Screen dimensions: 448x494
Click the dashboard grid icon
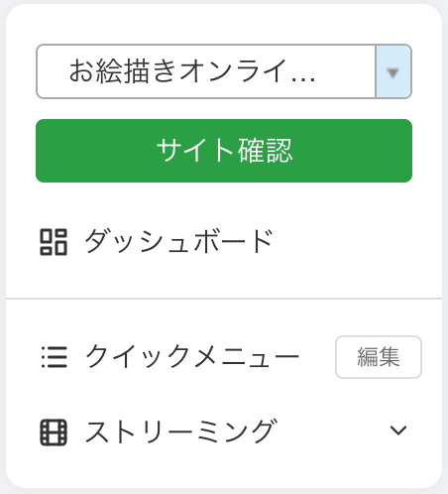click(x=54, y=242)
